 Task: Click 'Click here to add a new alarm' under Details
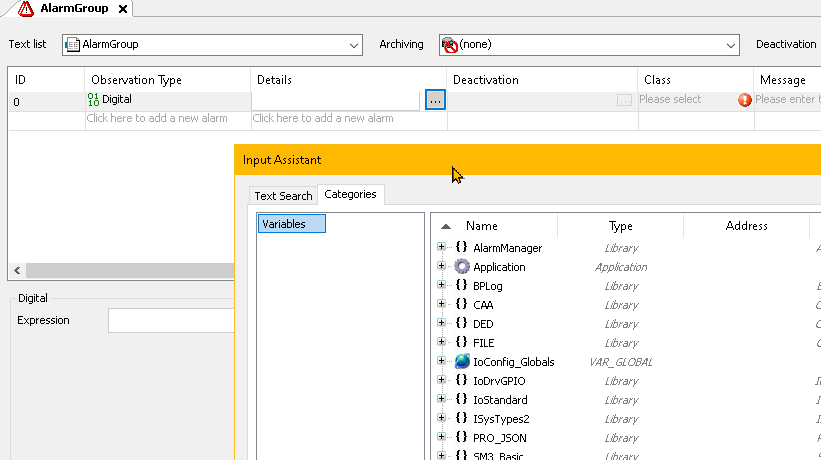point(323,118)
